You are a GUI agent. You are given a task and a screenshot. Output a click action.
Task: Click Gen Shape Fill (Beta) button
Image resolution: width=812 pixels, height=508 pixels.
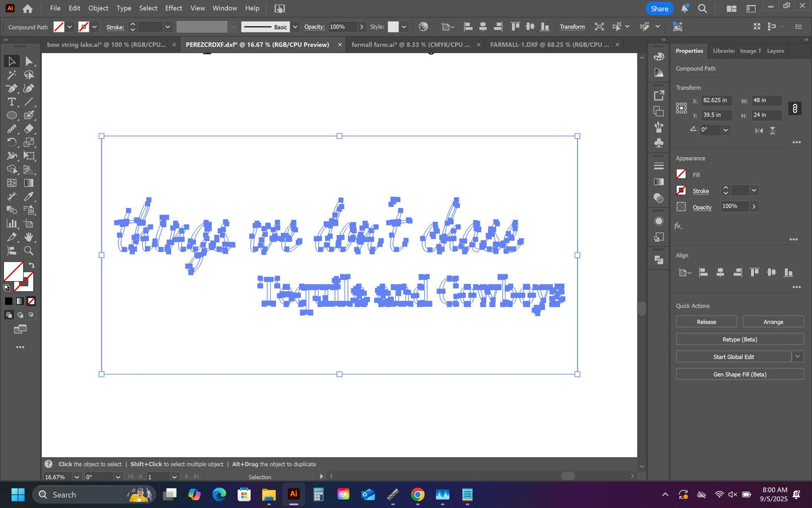740,374
